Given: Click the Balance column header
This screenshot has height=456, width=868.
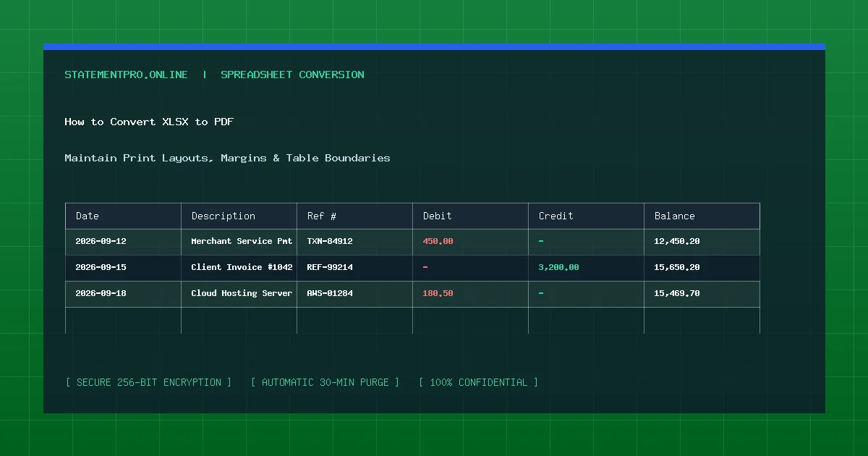Looking at the screenshot, I should coord(702,216).
